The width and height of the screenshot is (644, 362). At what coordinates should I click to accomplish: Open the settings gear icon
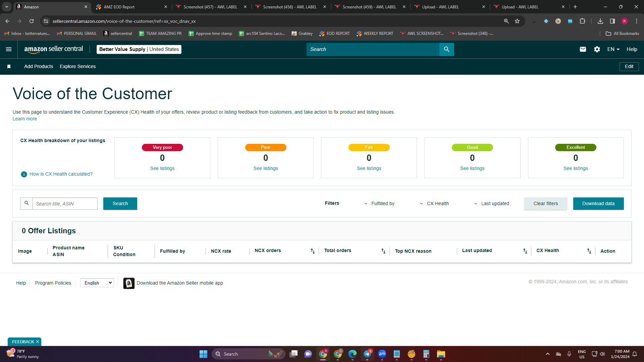(x=597, y=49)
